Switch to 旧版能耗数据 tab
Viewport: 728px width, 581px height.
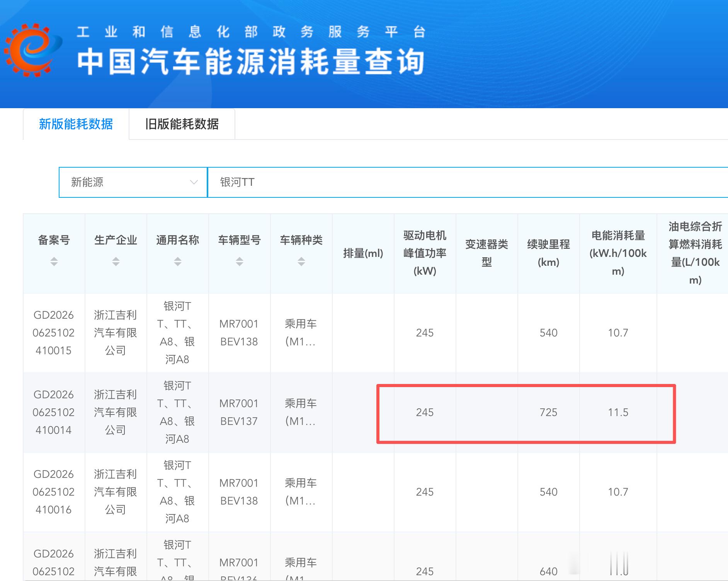tap(182, 124)
